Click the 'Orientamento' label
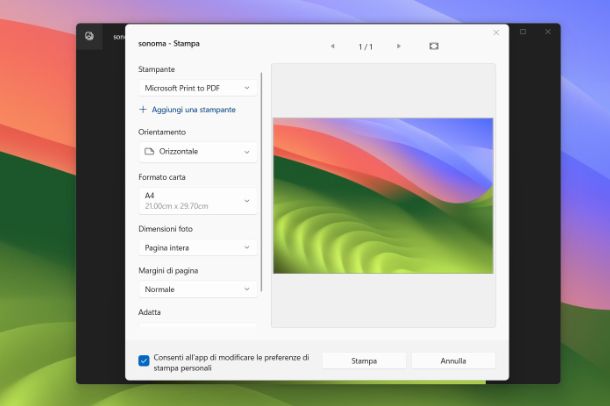 (x=162, y=132)
